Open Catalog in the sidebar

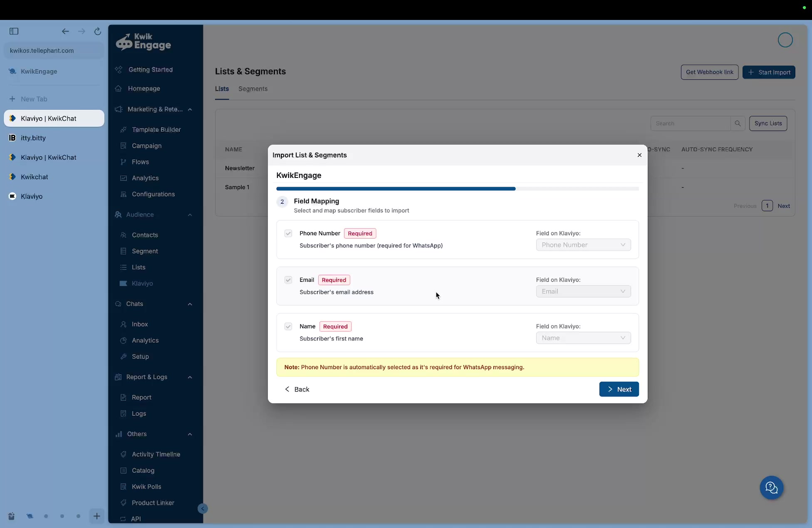[143, 471]
